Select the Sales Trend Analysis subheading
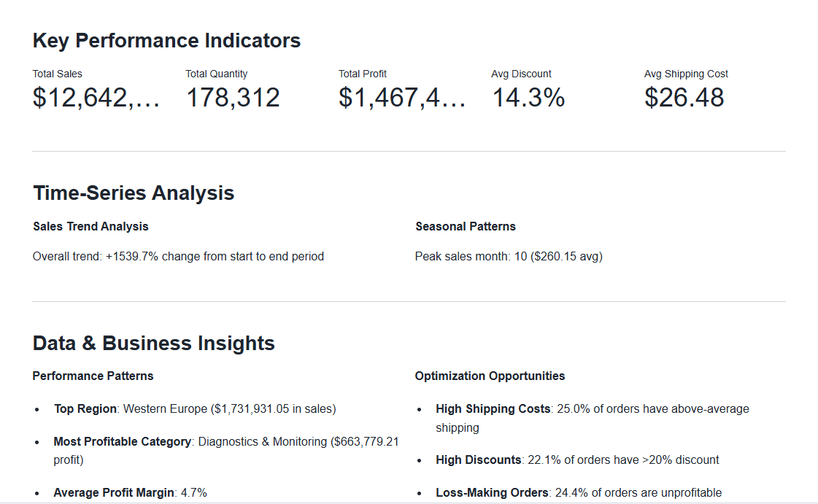 [x=90, y=227]
